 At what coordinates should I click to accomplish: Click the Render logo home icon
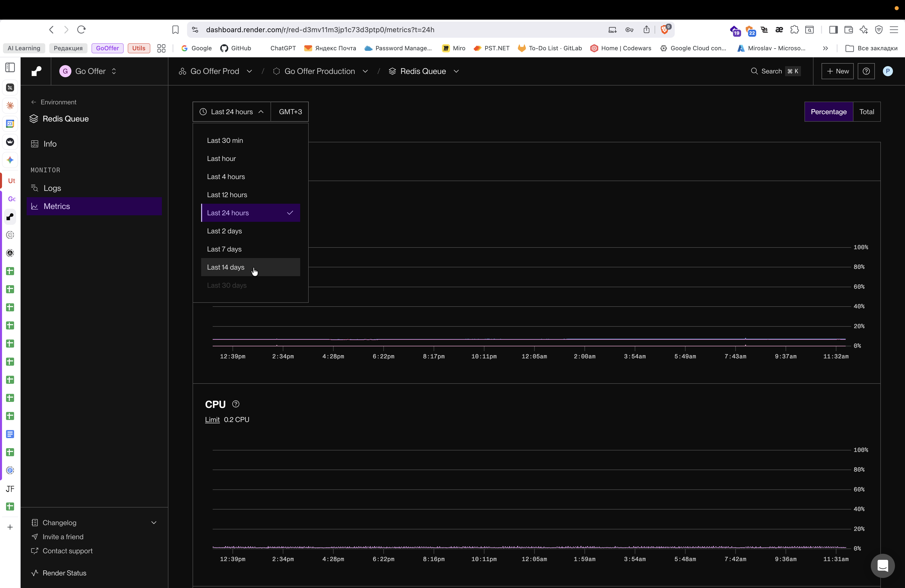pos(36,71)
